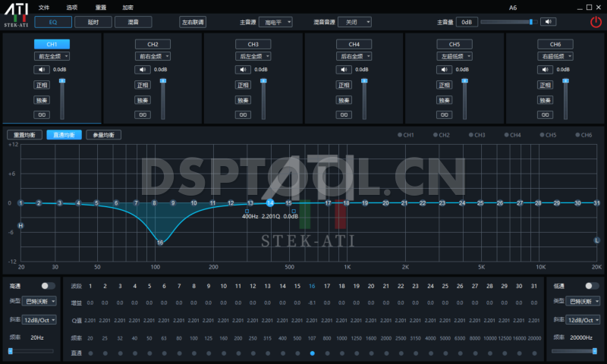
Task: Click the 主音量 0dB value field
Action: (x=467, y=22)
